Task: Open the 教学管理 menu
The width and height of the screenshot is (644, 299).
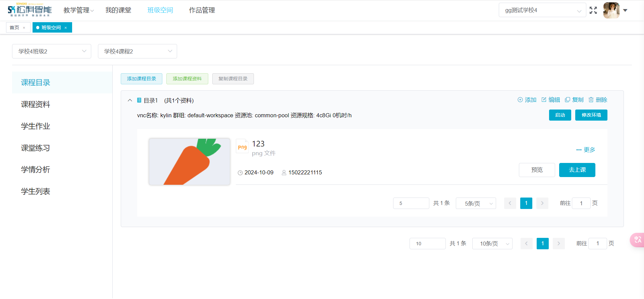Action: coord(78,10)
